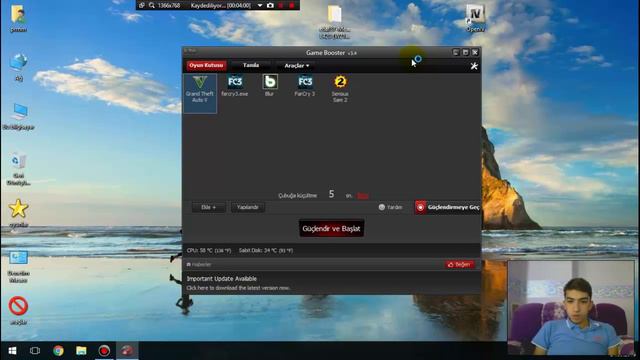Select the Serious Sam 2 game icon

pyautogui.click(x=340, y=89)
